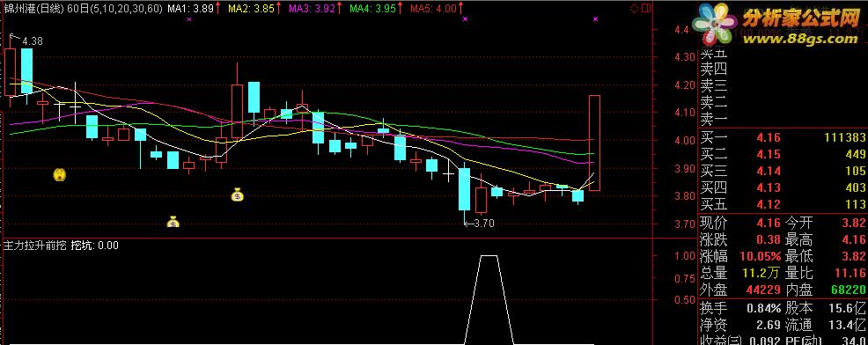Click the 分析家公式网 banner title
Viewport: 868px width, 345px height.
(800, 18)
